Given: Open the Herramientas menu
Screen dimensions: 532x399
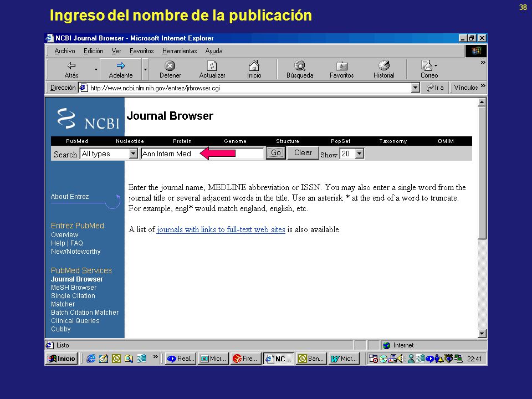Looking at the screenshot, I should pos(180,51).
